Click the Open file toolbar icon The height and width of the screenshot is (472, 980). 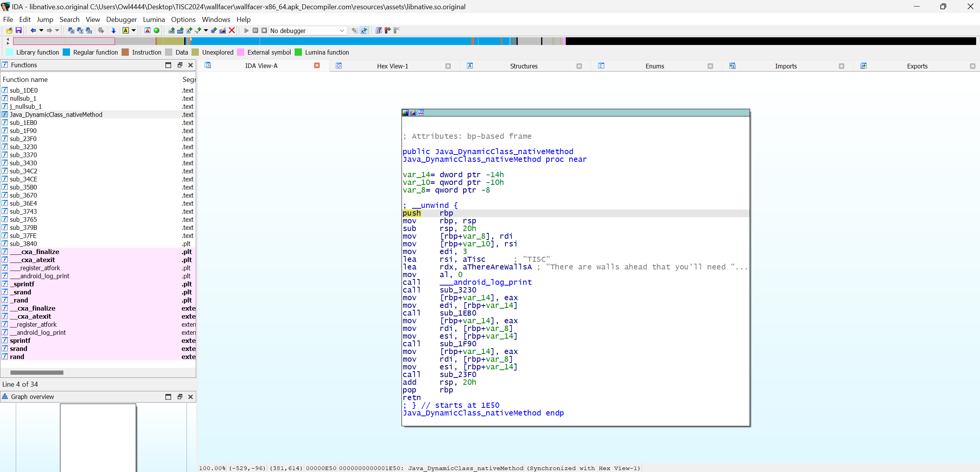tap(9, 30)
